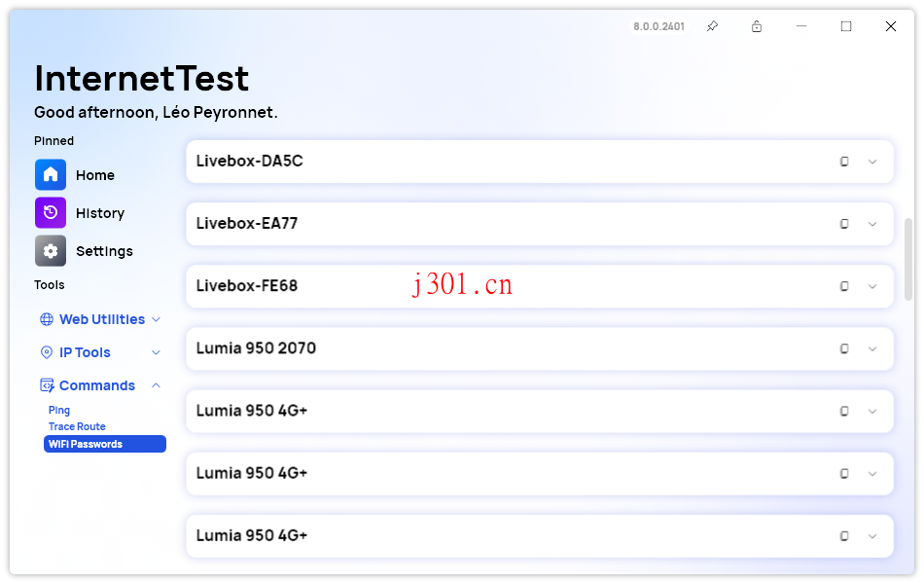
Task: Toggle the privacy lock in the title bar
Action: pyautogui.click(x=757, y=26)
